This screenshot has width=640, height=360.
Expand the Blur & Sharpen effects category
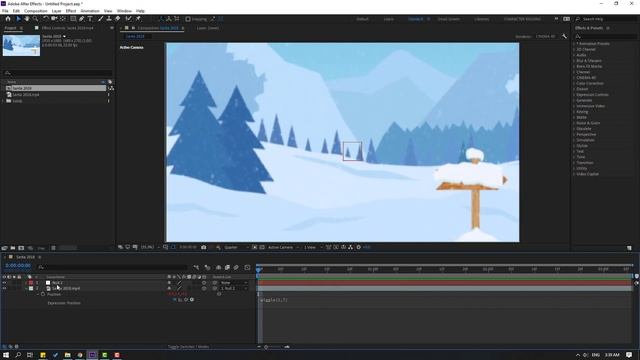tap(574, 60)
